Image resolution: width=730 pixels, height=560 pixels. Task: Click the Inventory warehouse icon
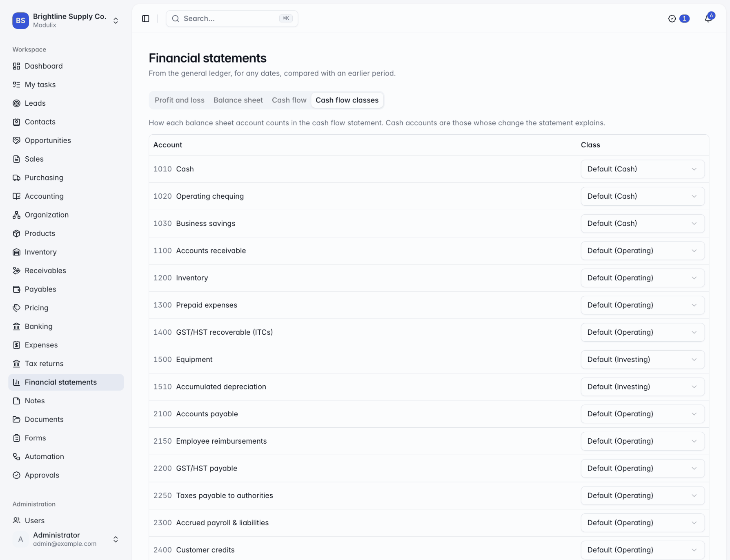[16, 252]
